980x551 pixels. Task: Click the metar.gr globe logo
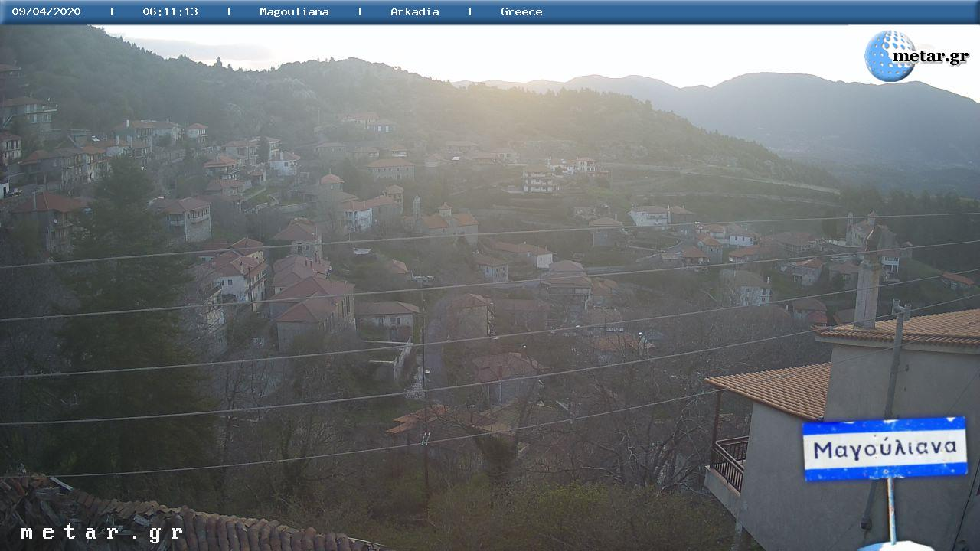point(890,56)
